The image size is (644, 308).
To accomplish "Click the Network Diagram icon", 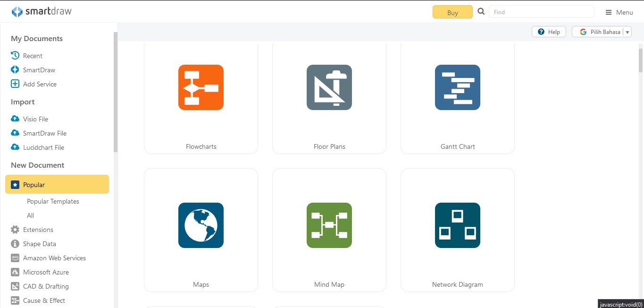I will tap(458, 225).
